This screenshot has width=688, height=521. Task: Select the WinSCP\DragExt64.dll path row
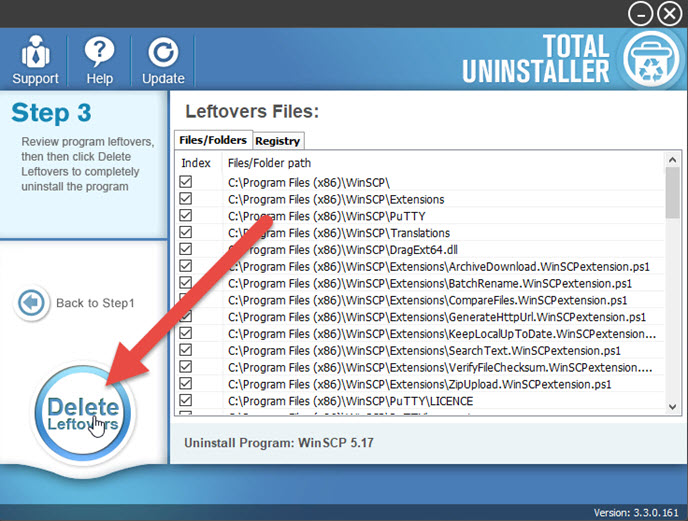pyautogui.click(x=343, y=250)
